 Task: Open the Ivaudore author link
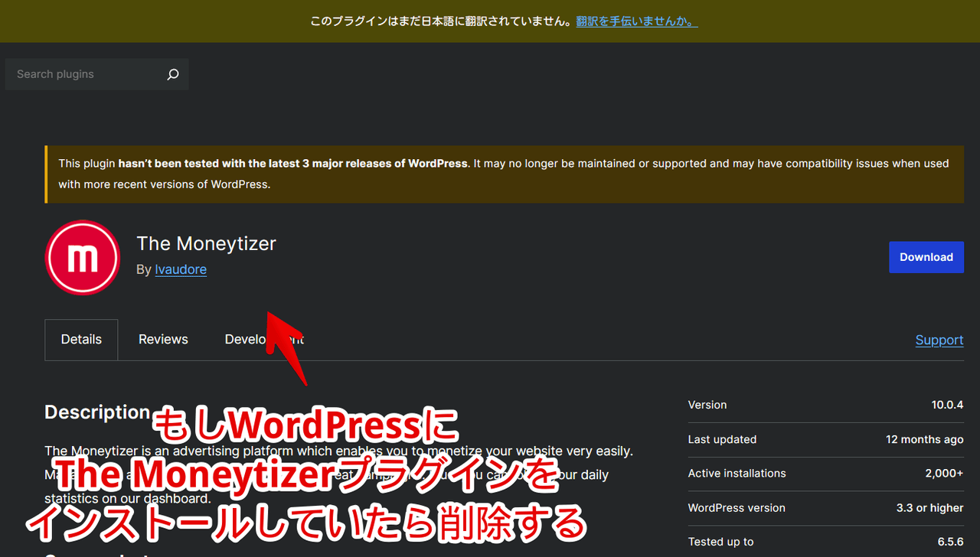click(x=181, y=269)
